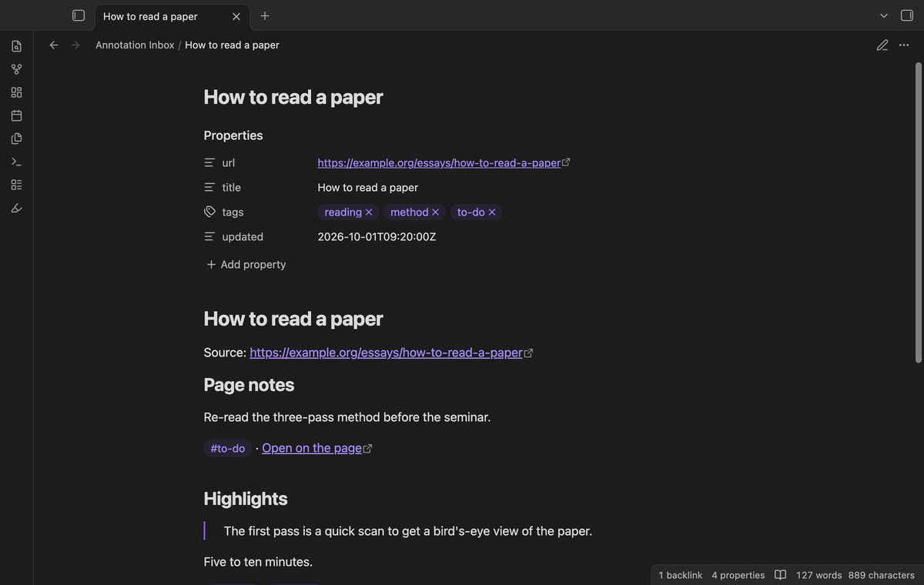Collapse the Properties heading
924x585 pixels.
[x=233, y=135]
